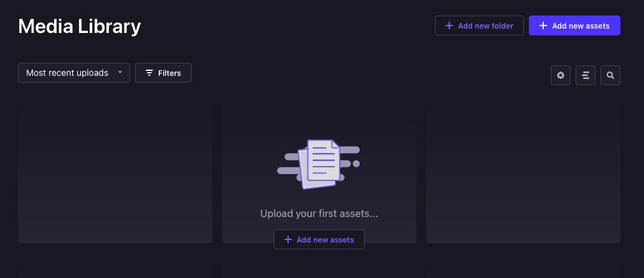
Task: Select the right empty placeholder card
Action: click(x=523, y=173)
